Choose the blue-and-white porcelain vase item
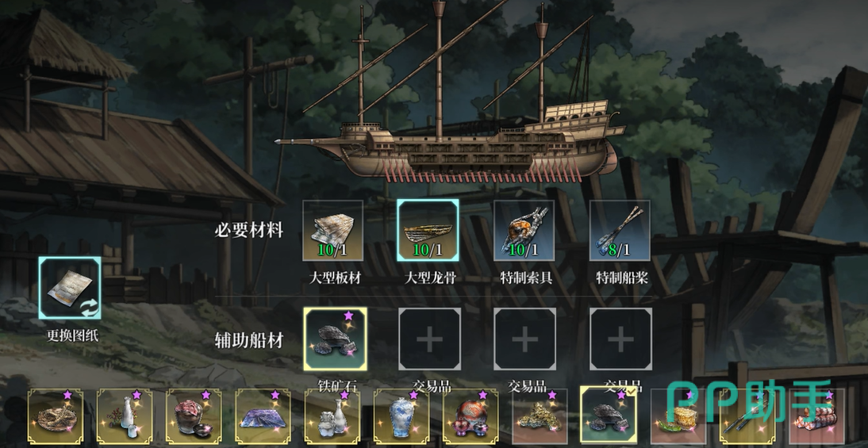The height and width of the screenshot is (448, 868). [401, 416]
